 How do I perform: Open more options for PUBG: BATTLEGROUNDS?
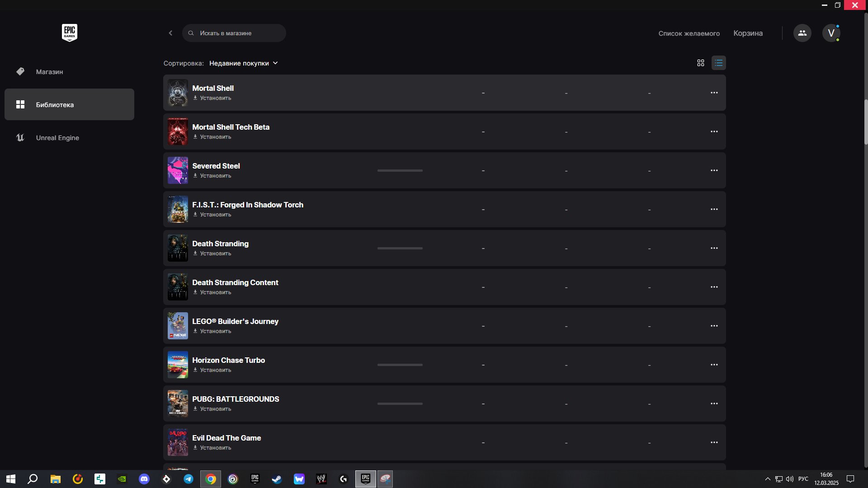coord(714,404)
